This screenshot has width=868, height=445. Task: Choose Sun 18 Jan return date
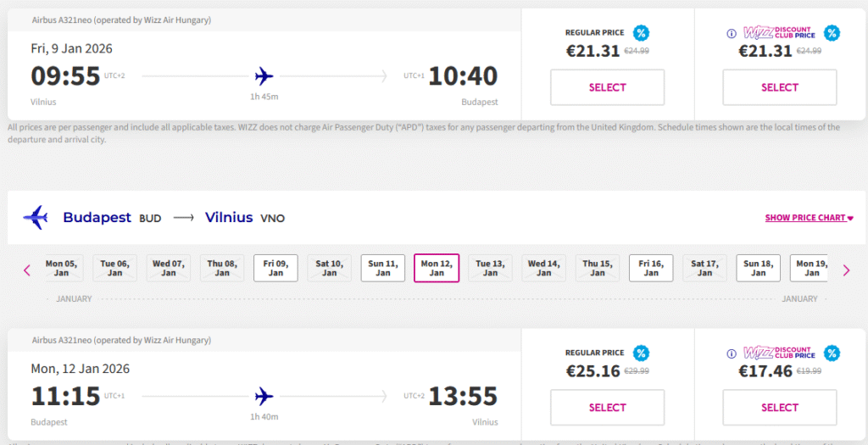point(758,268)
